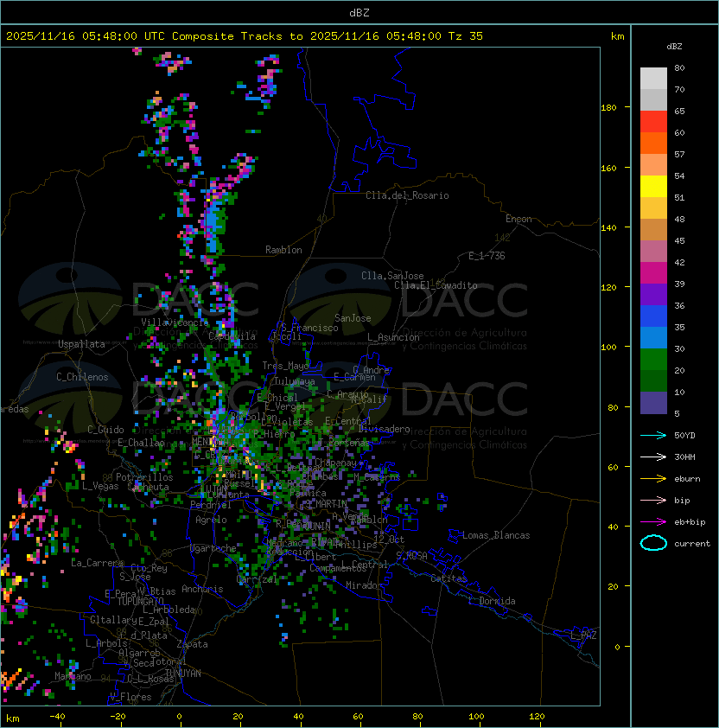The height and width of the screenshot is (728, 719).
Task: Click the 'Encon' map label
Action: [x=519, y=219]
